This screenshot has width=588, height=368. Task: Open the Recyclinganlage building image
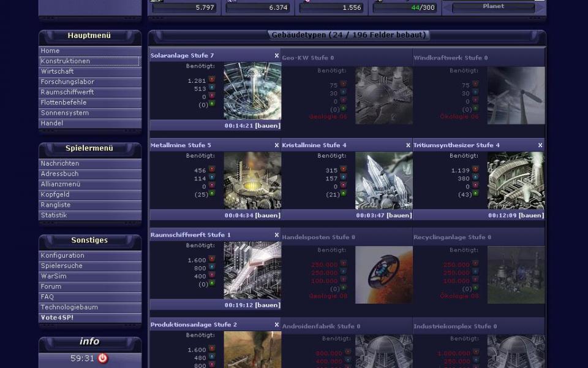pos(516,275)
